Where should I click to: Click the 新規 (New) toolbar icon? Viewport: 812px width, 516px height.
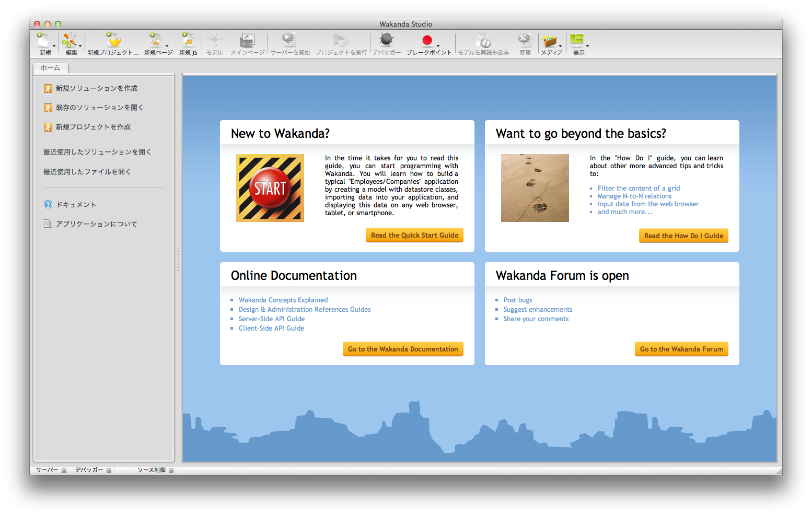[x=44, y=41]
